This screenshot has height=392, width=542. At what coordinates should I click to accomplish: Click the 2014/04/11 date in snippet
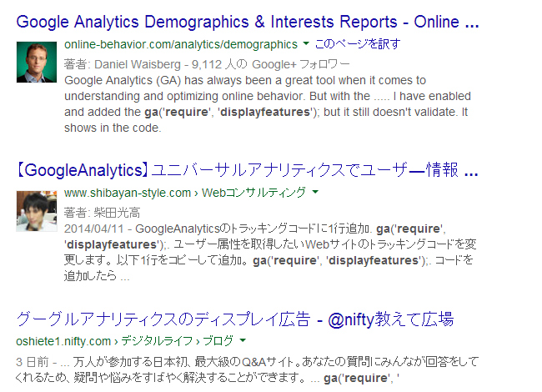(x=93, y=229)
